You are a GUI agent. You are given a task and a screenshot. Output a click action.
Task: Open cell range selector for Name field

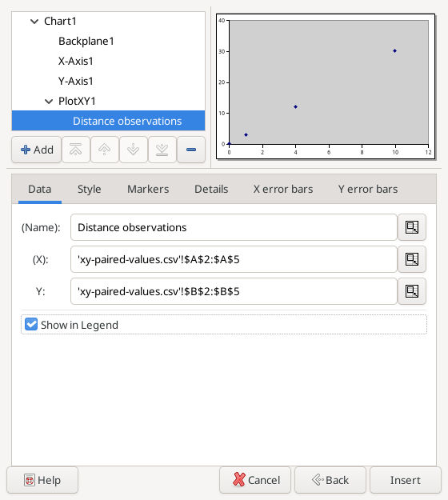(412, 227)
